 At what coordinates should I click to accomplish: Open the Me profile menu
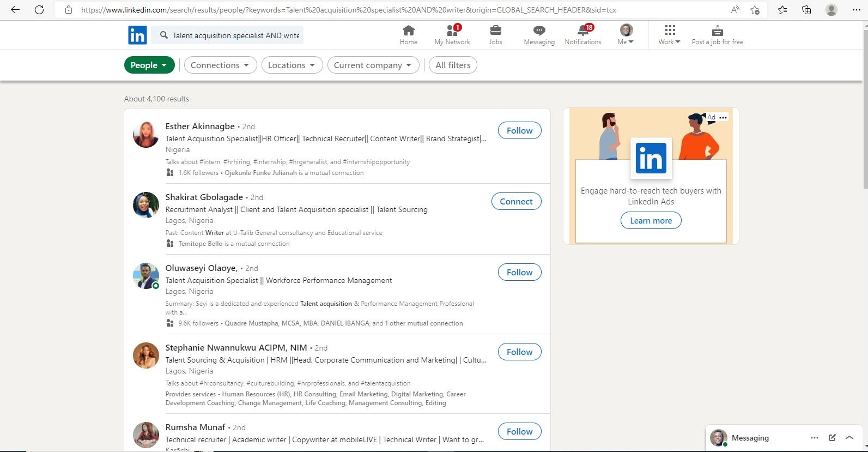click(x=626, y=35)
